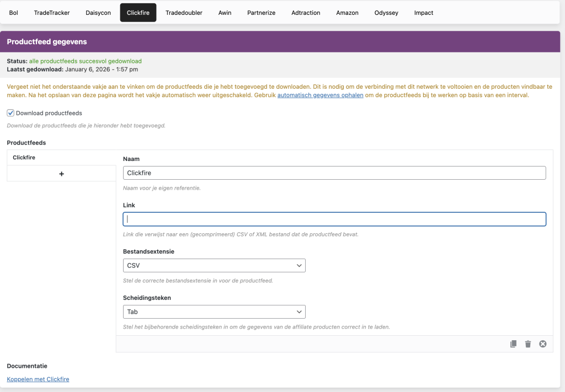
Task: Click the duplicate productfeed icon
Action: (513, 344)
